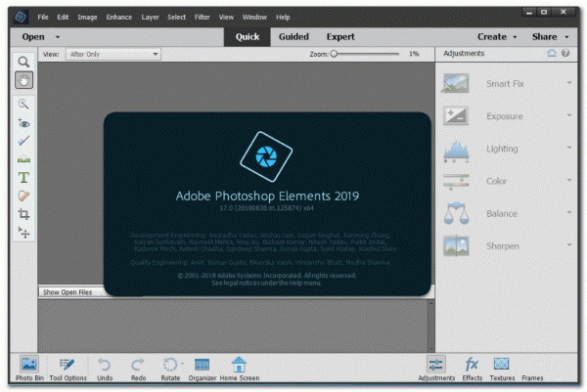Open the Window menu
Viewport: 587px width, 392px height.
[254, 18]
